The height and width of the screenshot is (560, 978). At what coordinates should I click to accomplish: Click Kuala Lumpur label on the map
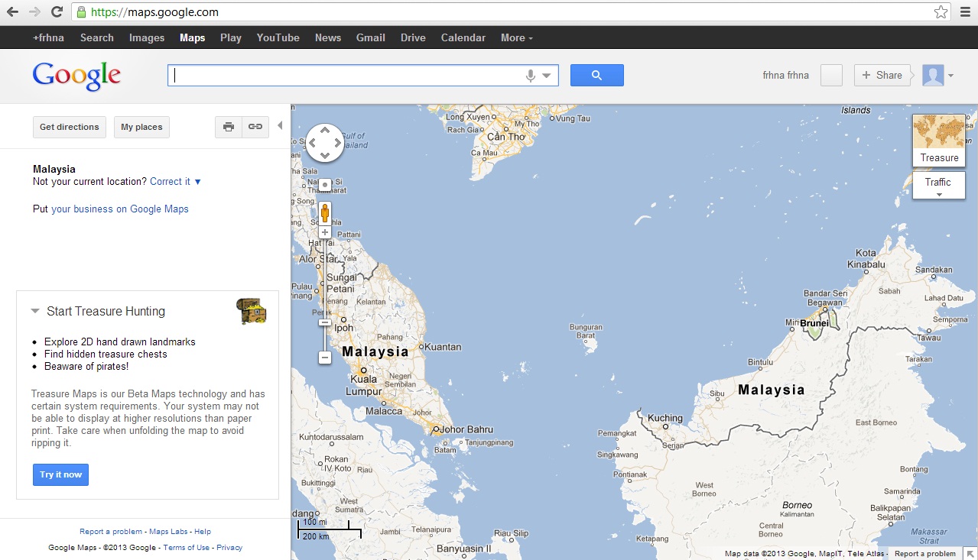pyautogui.click(x=364, y=385)
